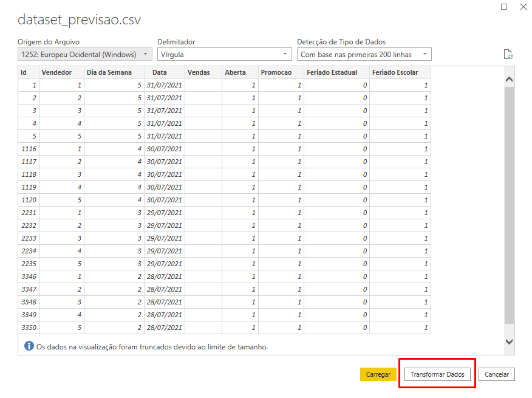Screen dimensions: 532x398
Task: Click the refresh file preview icon
Action: (508, 54)
